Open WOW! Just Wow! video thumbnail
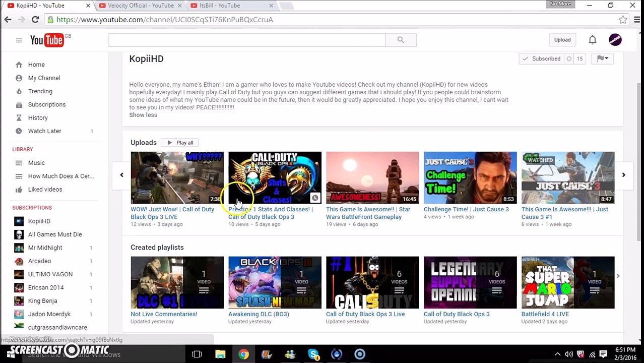The width and height of the screenshot is (644, 363). (177, 177)
